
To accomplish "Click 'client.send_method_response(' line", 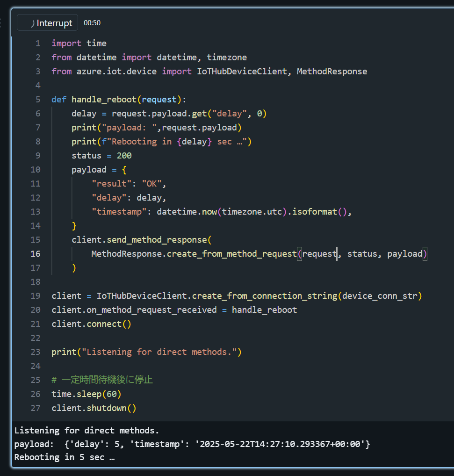I will tap(141, 240).
